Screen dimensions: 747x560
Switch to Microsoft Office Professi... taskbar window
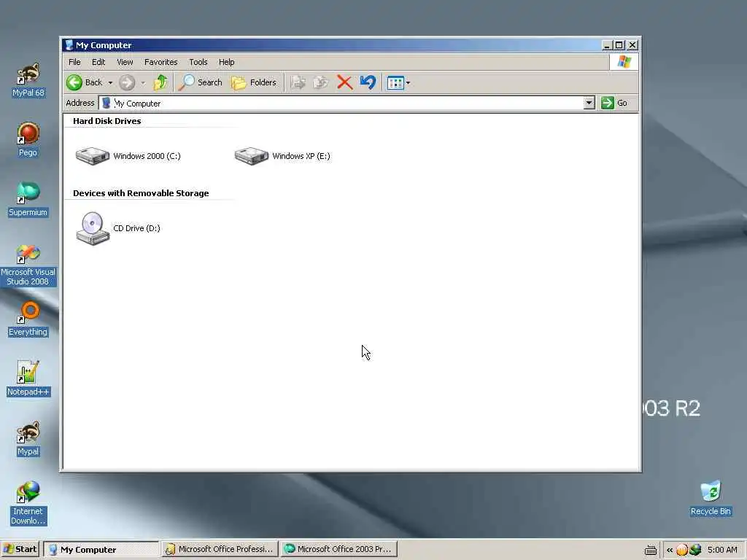[x=219, y=549]
